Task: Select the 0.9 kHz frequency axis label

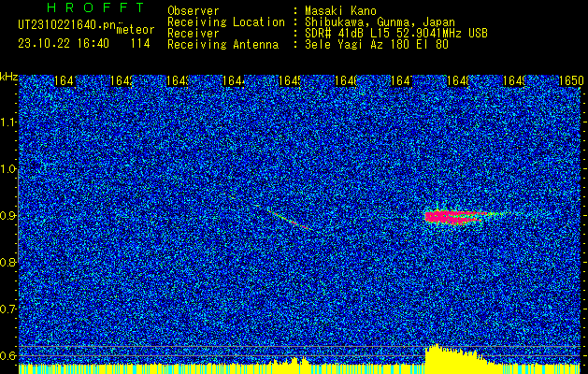Action: pyautogui.click(x=8, y=216)
